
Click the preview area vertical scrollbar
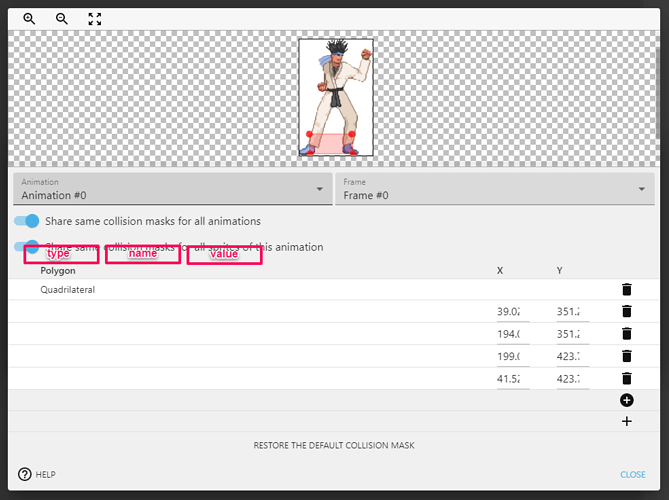(x=657, y=92)
